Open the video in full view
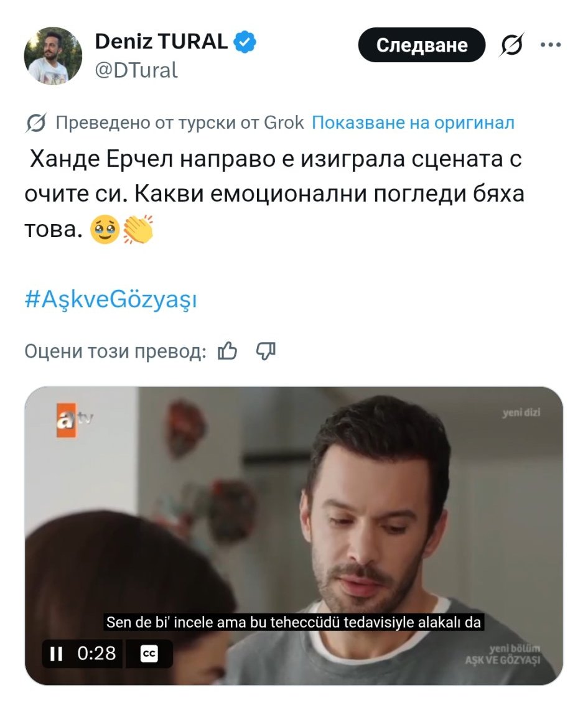Screen dimensions: 588x703 [294, 535]
